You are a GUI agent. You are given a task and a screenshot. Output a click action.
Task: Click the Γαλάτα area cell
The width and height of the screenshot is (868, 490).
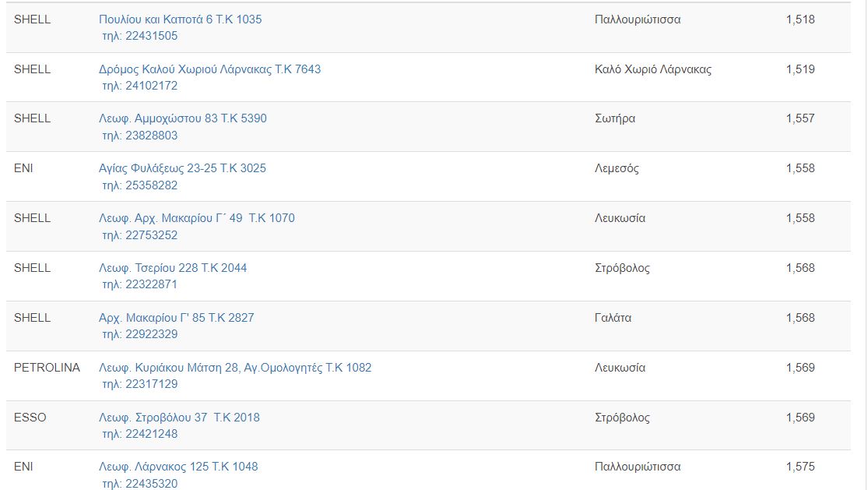613,318
